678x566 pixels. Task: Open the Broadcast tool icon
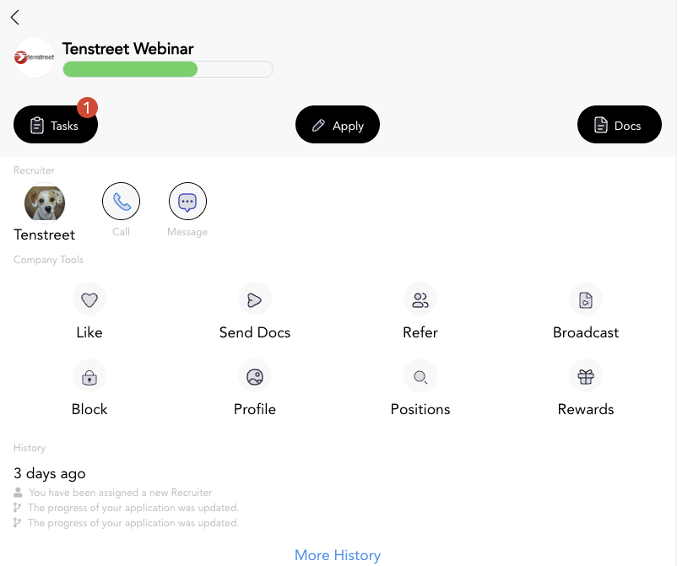click(586, 299)
